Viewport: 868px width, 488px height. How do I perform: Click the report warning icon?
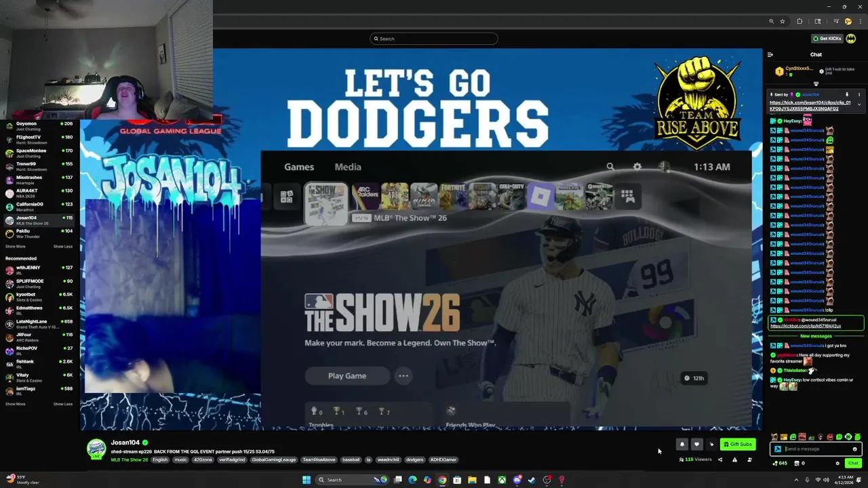pos(734,460)
